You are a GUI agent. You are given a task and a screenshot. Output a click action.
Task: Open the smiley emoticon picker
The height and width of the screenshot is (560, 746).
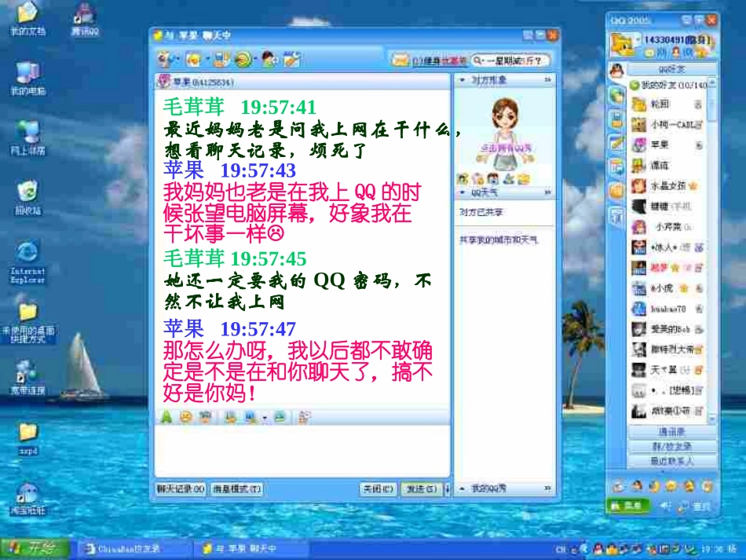tap(185, 417)
